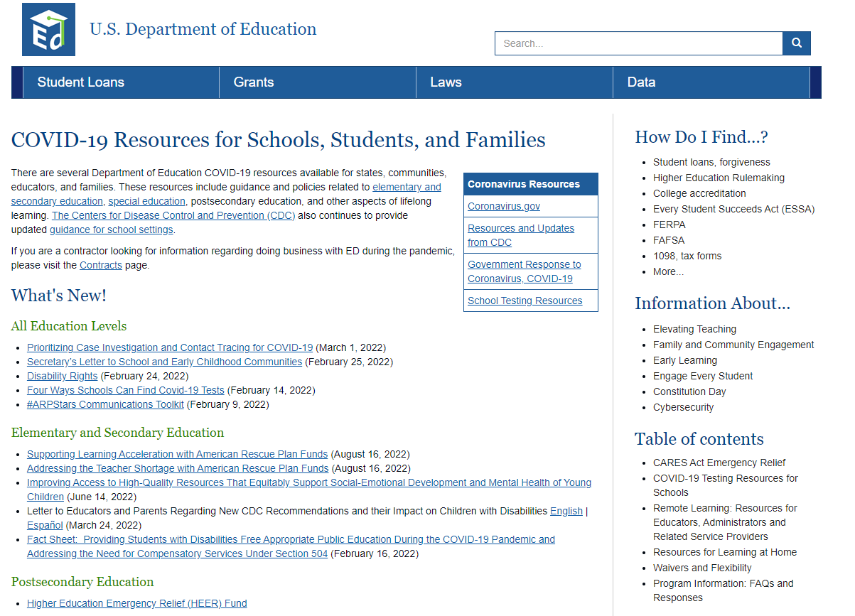The height and width of the screenshot is (616, 855).
Task: Click Elementary and Secondary Education subheading
Action: coord(117,433)
